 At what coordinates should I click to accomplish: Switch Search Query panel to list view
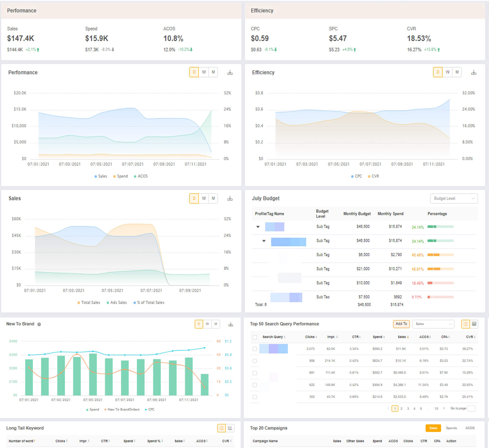coord(465,324)
